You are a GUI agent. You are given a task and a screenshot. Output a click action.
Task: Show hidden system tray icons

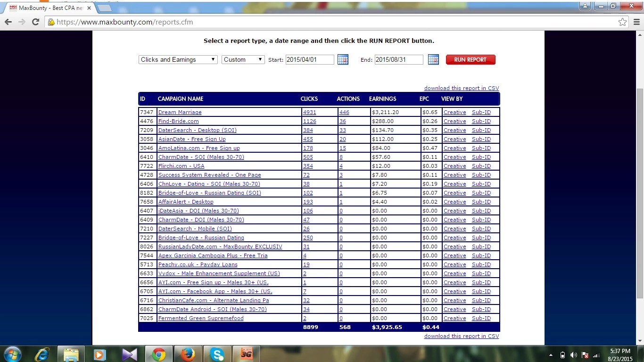coord(551,355)
